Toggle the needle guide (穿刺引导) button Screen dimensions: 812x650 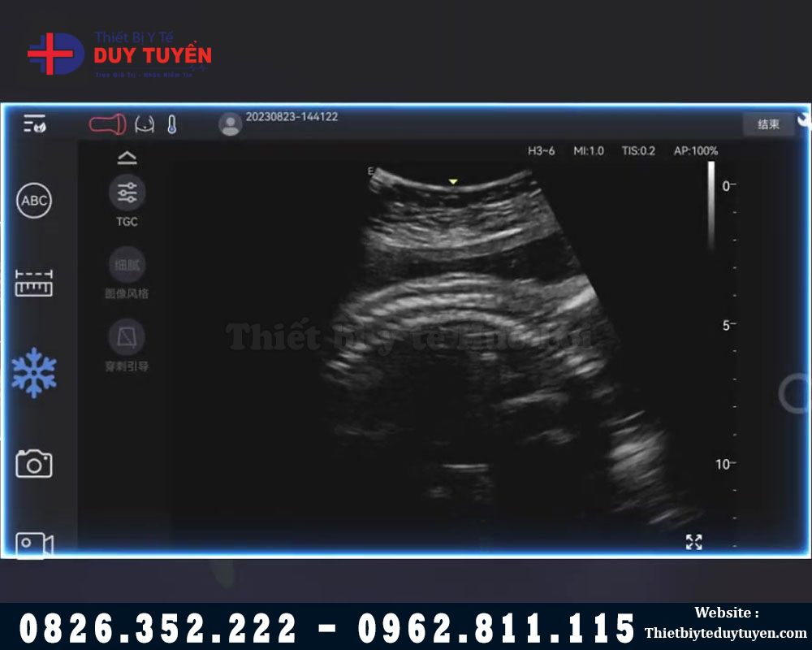[127, 337]
